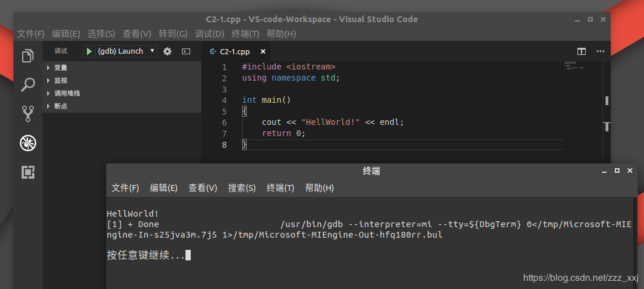Viewport: 644px width, 289px height.
Task: Open VS Code 终端(T) menu
Action: click(246, 34)
